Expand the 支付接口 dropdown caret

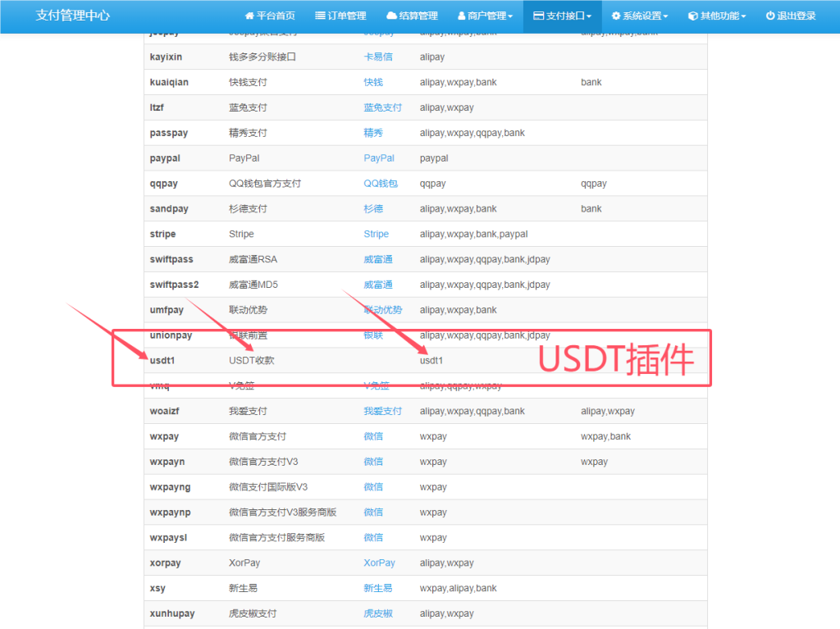click(x=589, y=16)
